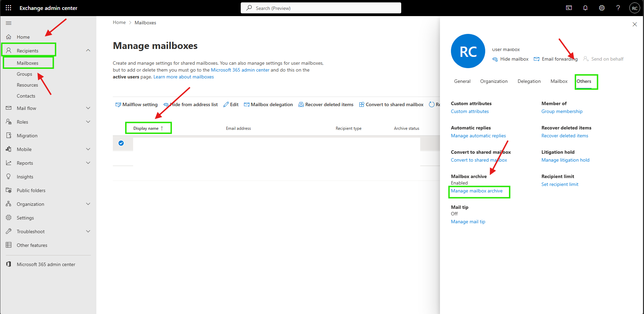Open Manage automatic replies link
The width and height of the screenshot is (644, 314).
(478, 136)
